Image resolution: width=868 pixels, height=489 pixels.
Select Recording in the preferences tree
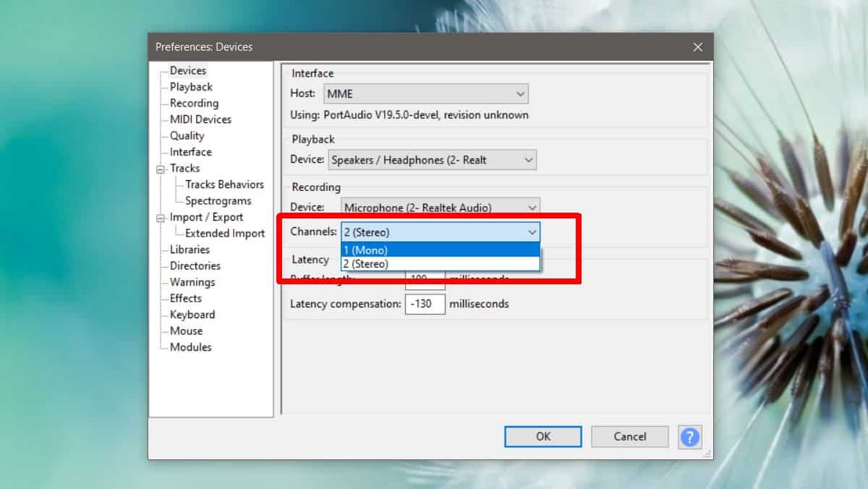coord(194,103)
